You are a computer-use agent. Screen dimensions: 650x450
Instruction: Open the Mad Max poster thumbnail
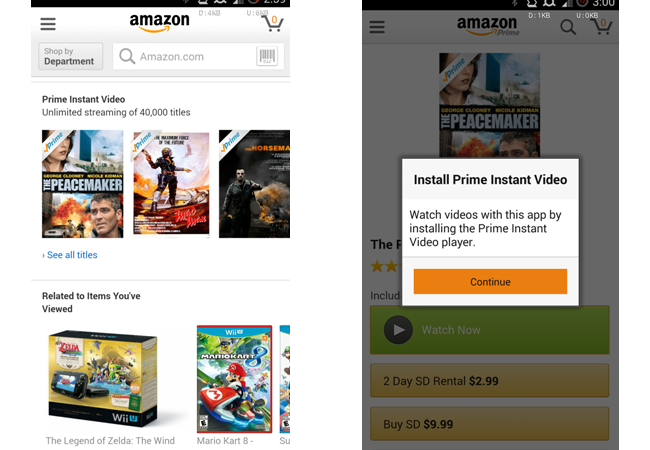click(171, 184)
